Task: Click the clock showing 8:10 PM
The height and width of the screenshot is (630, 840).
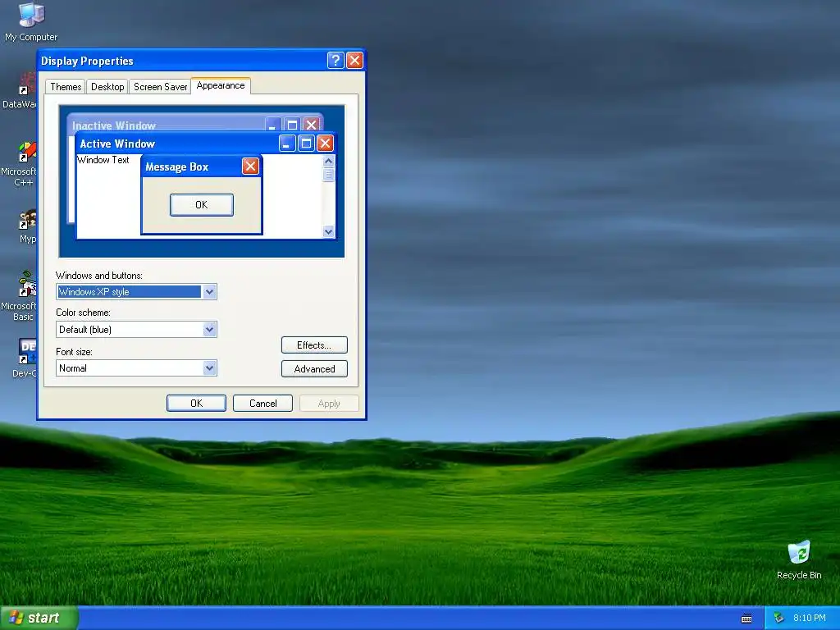Action: pos(810,618)
